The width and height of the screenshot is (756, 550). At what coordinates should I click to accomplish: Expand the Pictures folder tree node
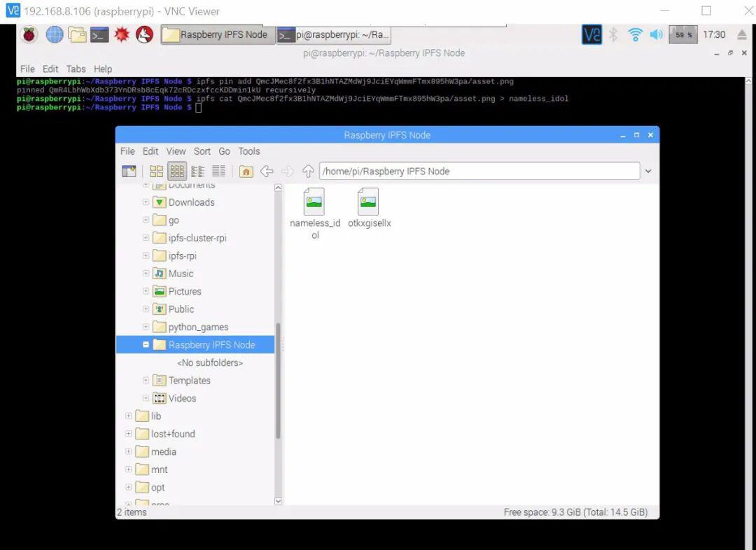click(x=146, y=291)
